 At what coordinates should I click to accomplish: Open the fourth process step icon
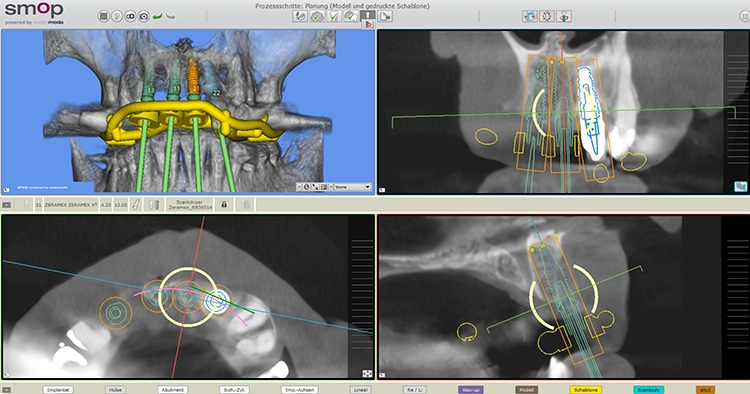351,16
